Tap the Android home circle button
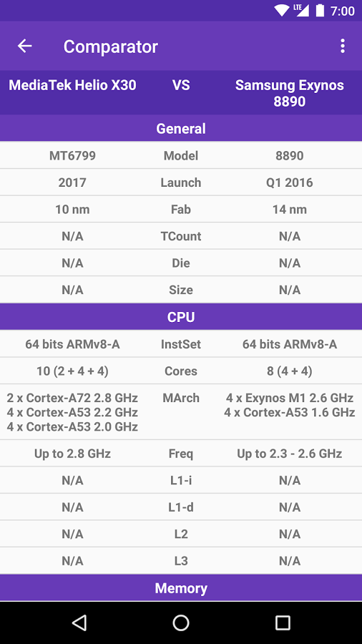Screen dimensions: 362x644 click(x=180, y=623)
